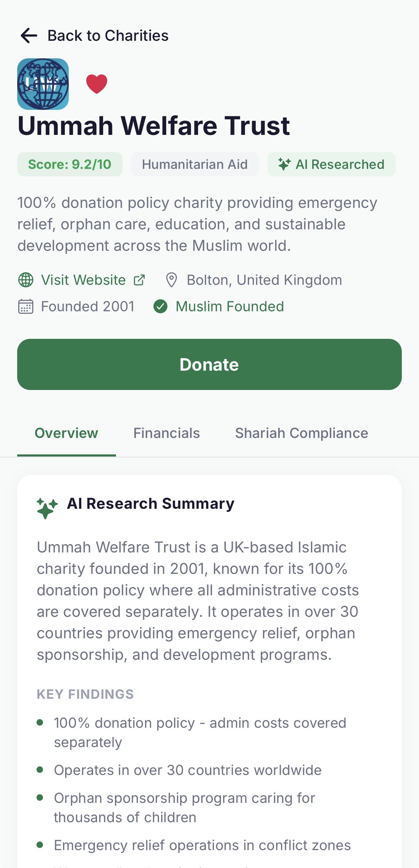Viewport: 419px width, 868px height.
Task: Tap the back arrow icon
Action: (x=29, y=36)
